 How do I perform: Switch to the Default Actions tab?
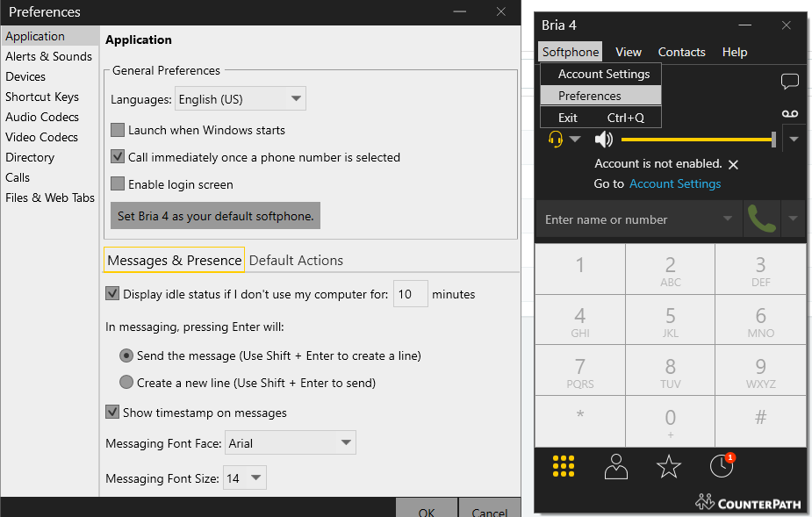pos(296,260)
